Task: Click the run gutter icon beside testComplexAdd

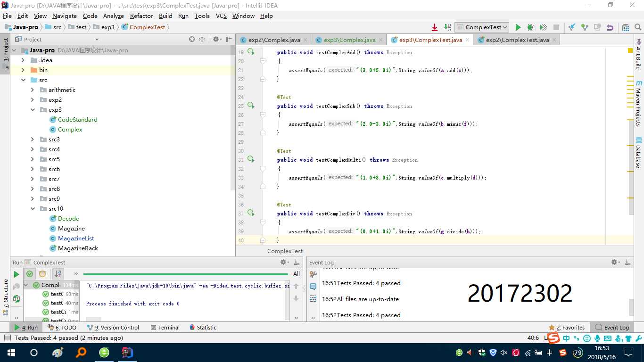Action: [x=251, y=52]
